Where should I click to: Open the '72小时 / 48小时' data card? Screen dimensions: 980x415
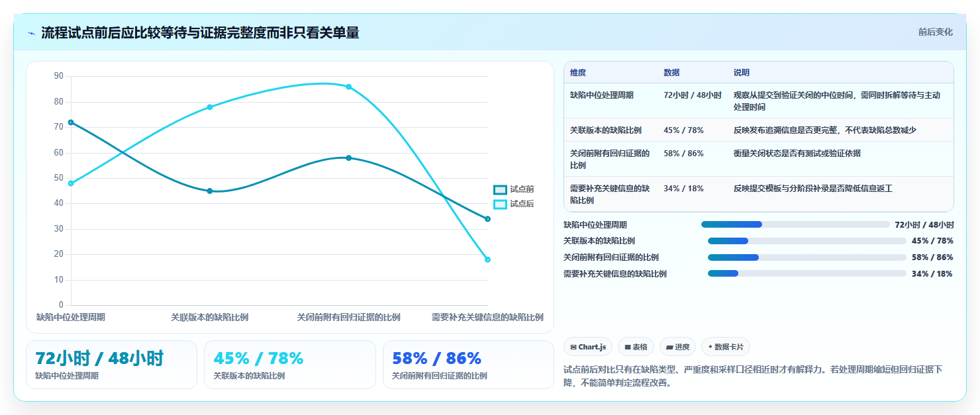(111, 365)
